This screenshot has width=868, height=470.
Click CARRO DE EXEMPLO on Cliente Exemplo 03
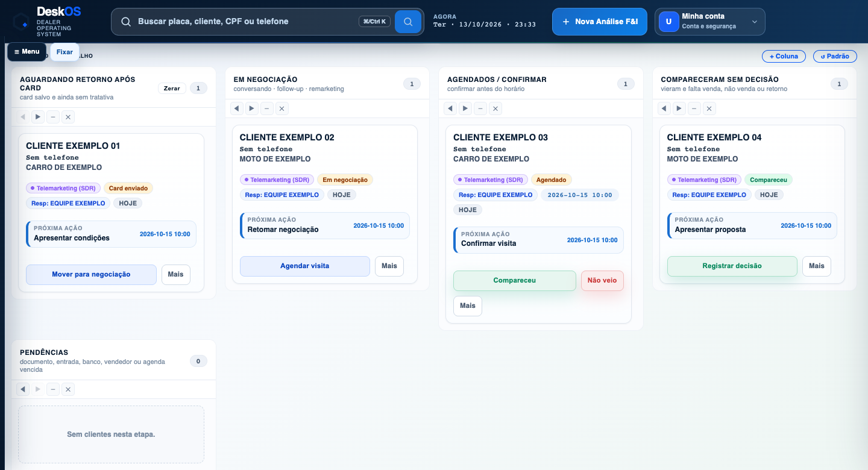491,159
